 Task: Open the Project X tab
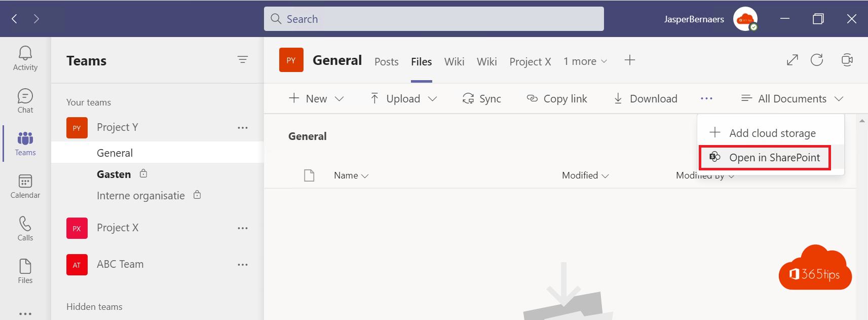pos(530,62)
